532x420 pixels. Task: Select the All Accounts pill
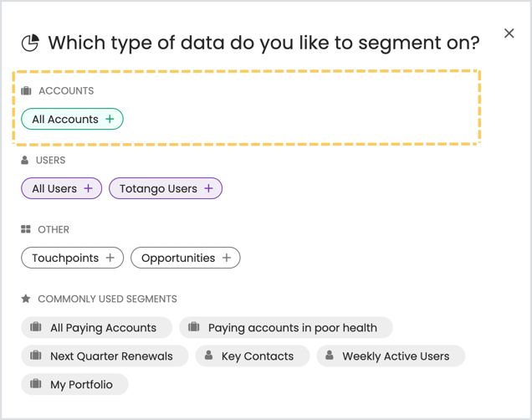pos(72,119)
